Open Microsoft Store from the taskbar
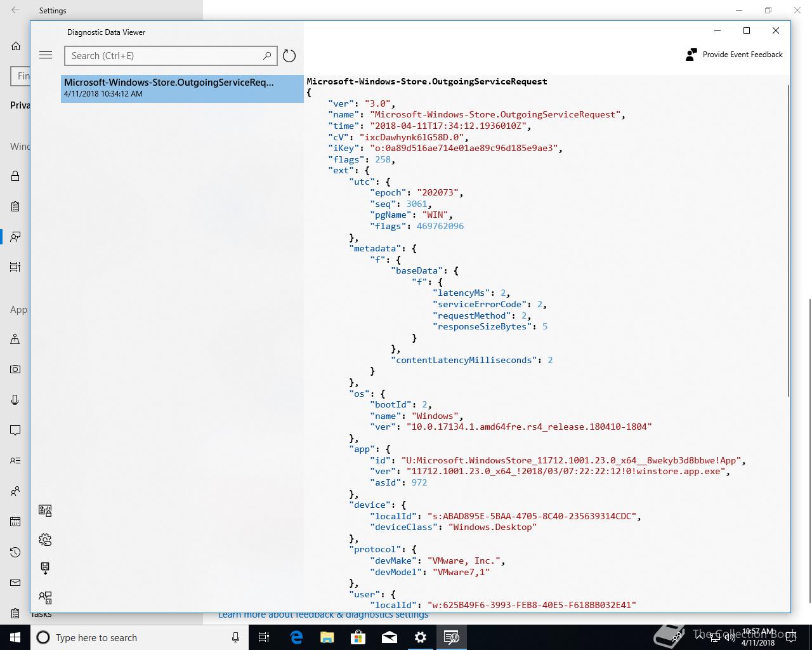Viewport: 812px width, 650px height. click(x=358, y=637)
